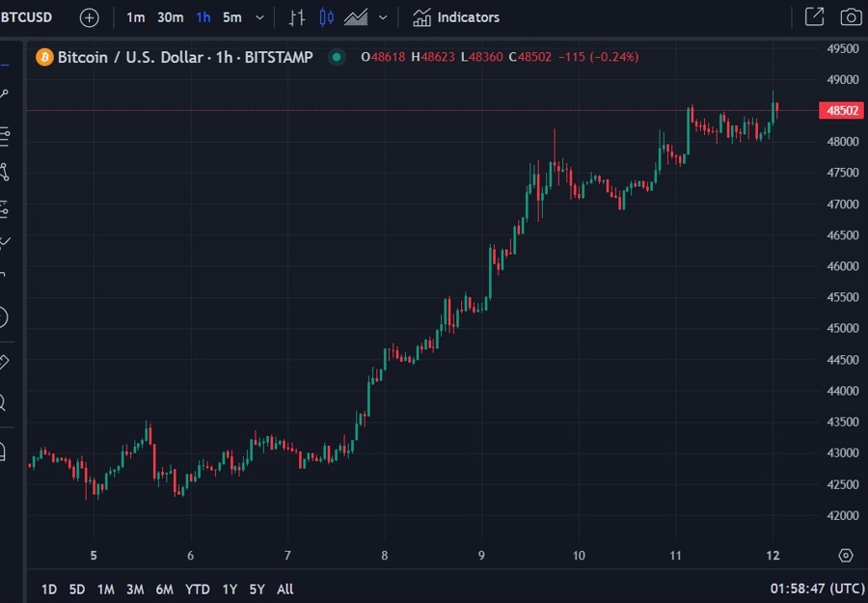Set the range to All

285,589
